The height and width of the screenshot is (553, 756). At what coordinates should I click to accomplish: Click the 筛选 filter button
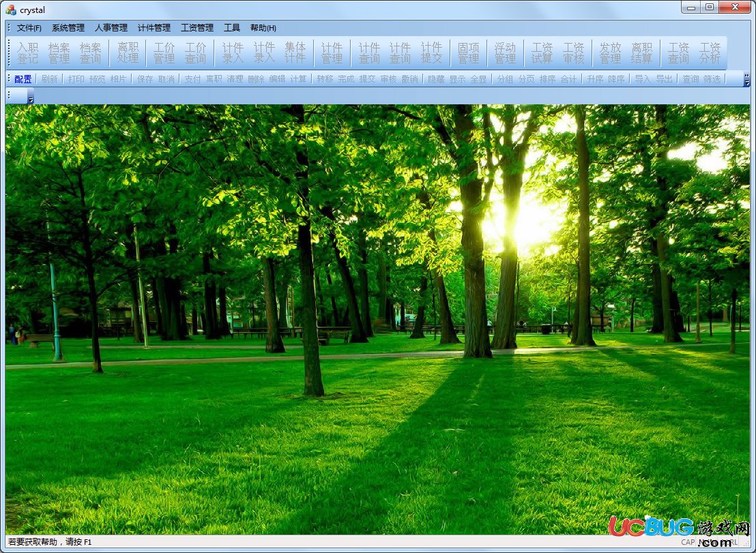click(712, 79)
